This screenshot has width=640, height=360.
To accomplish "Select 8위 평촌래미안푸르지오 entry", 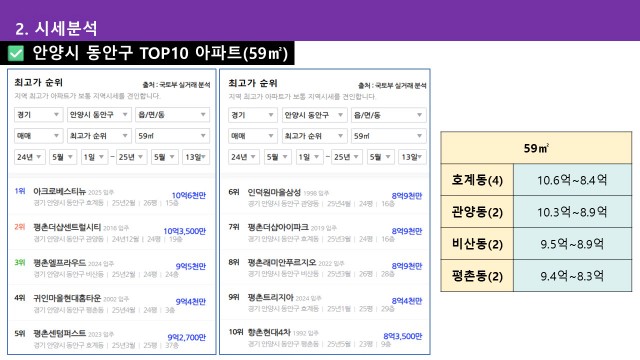I will pos(325,267).
